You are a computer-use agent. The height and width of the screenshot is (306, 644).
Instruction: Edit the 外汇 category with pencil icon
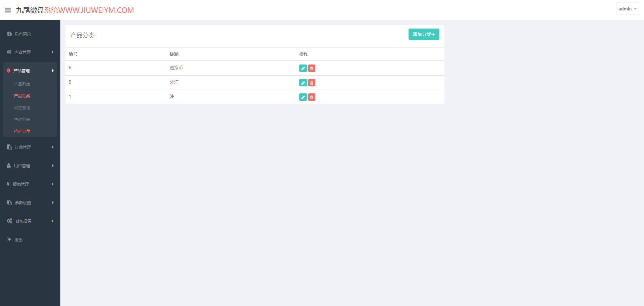click(x=303, y=83)
